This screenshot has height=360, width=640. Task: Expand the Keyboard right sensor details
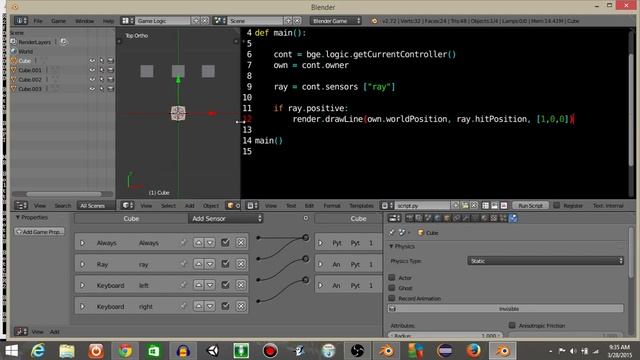click(82, 307)
